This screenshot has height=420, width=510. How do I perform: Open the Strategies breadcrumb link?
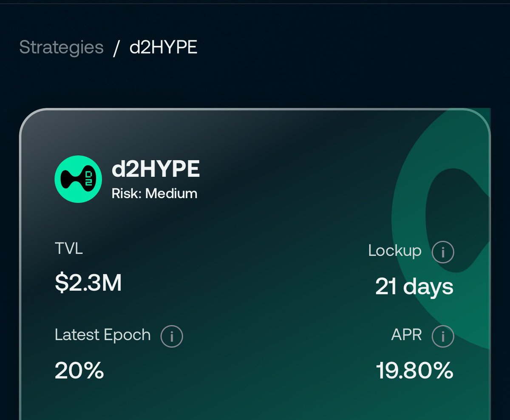(61, 47)
